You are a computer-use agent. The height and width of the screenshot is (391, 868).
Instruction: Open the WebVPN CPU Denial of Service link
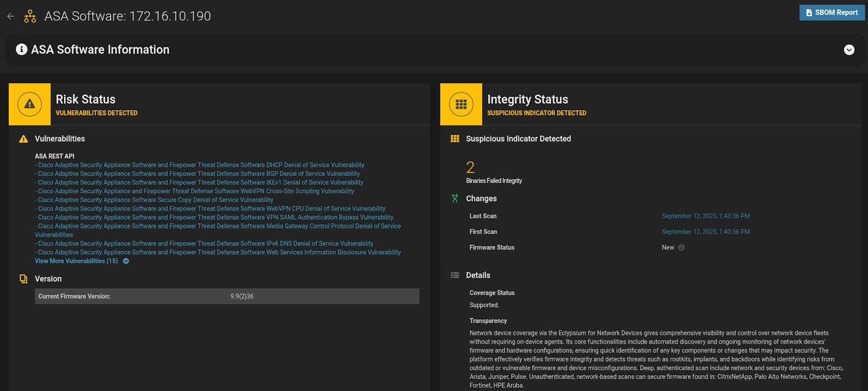[210, 209]
